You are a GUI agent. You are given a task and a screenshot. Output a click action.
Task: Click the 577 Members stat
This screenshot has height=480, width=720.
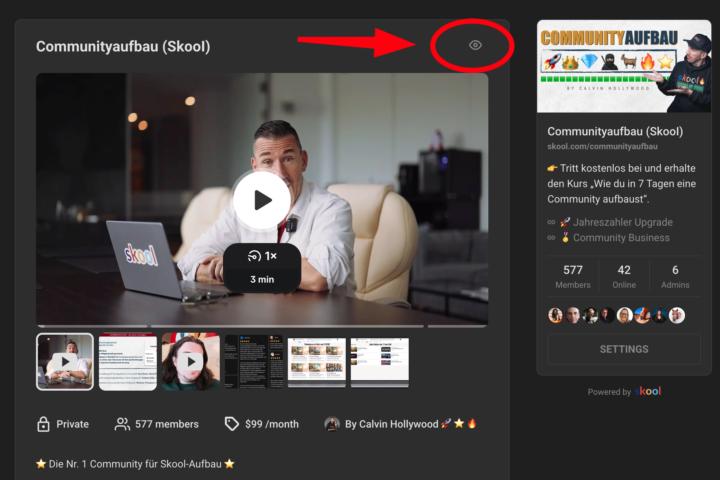[x=573, y=277]
